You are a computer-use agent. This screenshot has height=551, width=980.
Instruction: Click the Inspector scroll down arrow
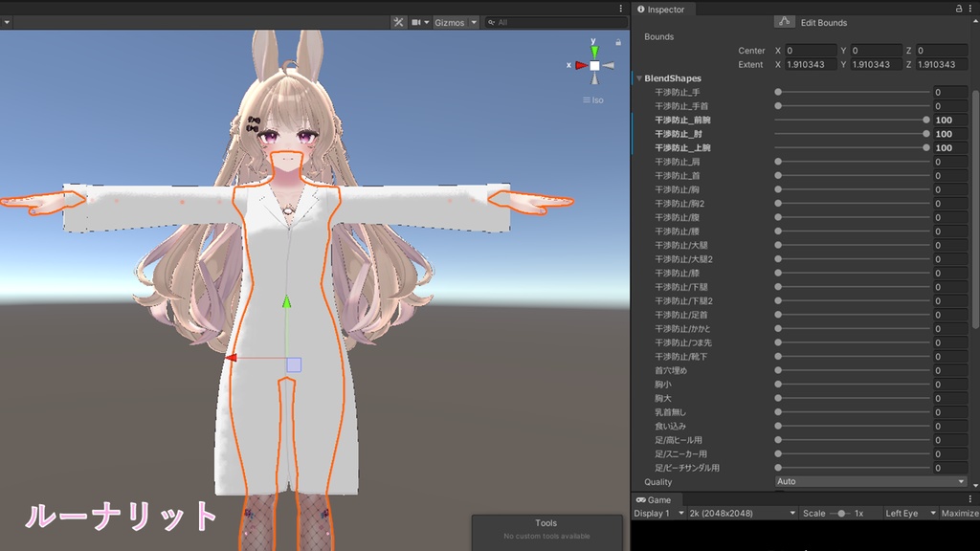coord(975,485)
